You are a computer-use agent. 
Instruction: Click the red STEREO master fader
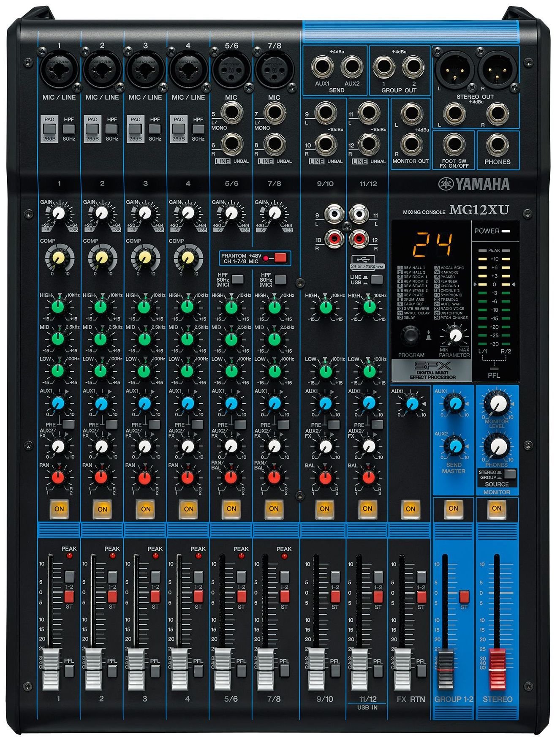tap(497, 667)
